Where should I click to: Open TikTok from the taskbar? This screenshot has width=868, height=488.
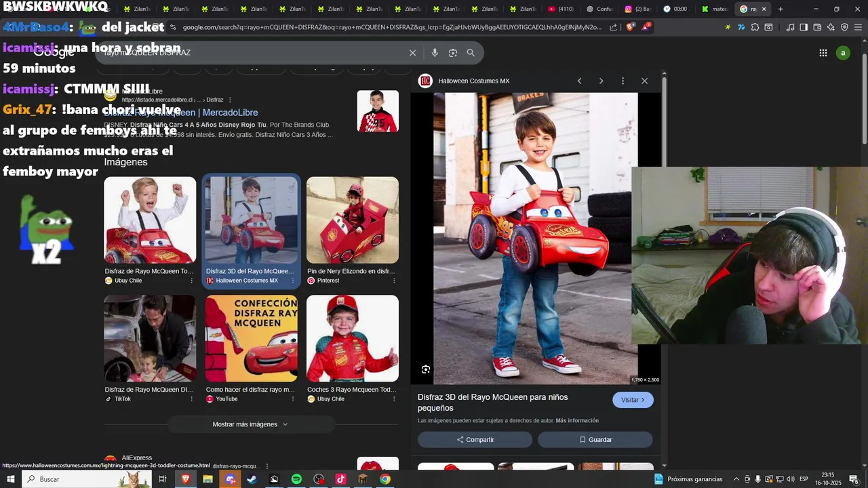[340, 479]
